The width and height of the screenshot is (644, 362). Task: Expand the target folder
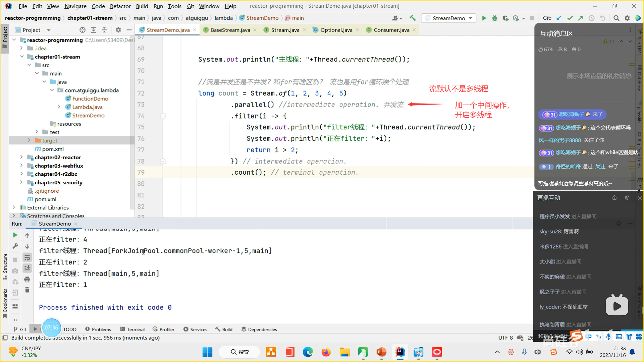tap(29, 140)
